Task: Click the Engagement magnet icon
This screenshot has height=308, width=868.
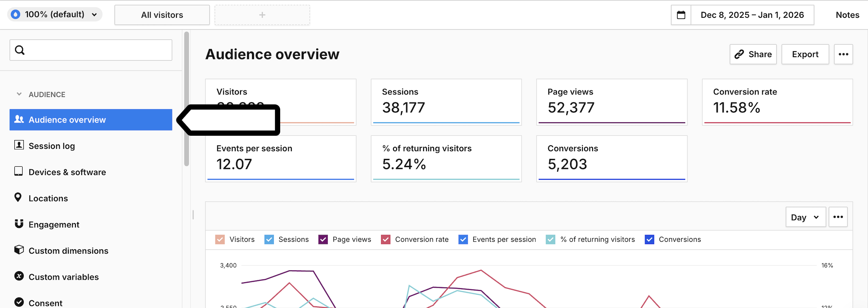Action: pos(19,223)
